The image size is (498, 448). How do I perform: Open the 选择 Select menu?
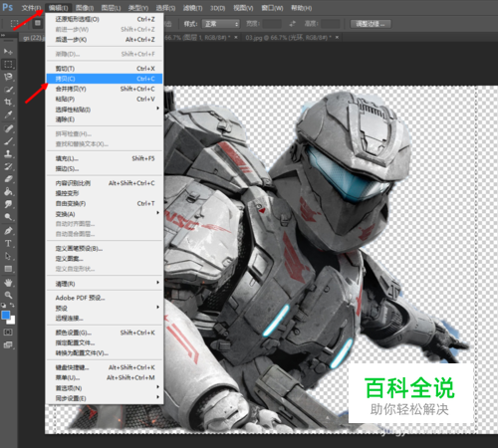point(165,8)
